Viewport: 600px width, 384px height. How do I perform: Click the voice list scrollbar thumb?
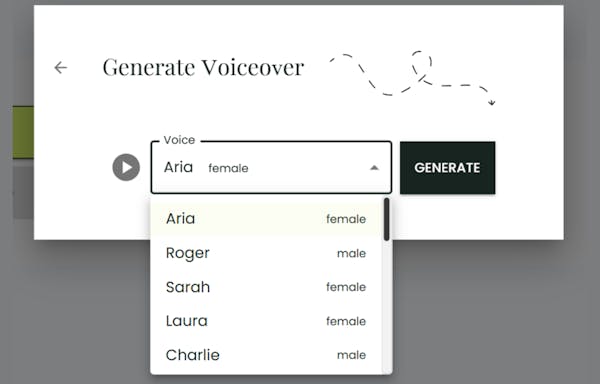386,220
